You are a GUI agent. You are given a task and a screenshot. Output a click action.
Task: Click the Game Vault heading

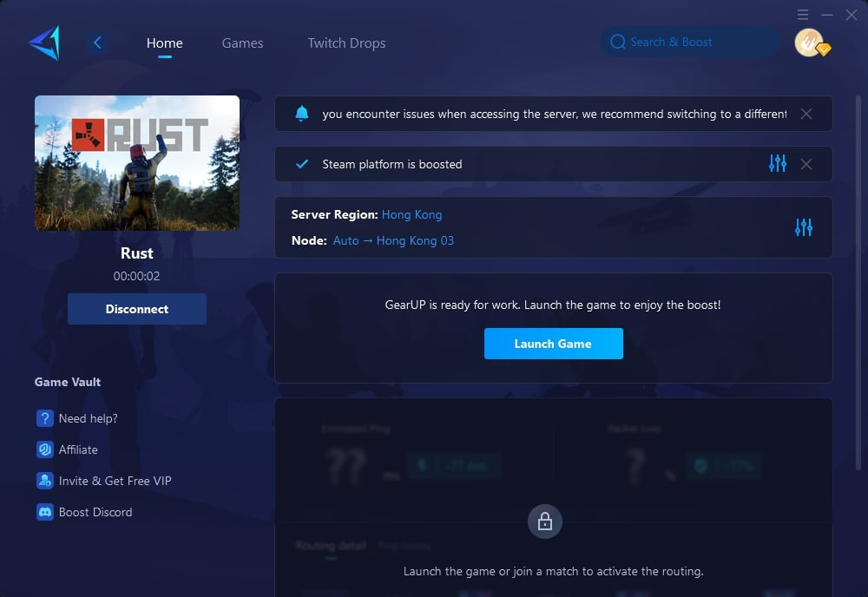point(68,382)
